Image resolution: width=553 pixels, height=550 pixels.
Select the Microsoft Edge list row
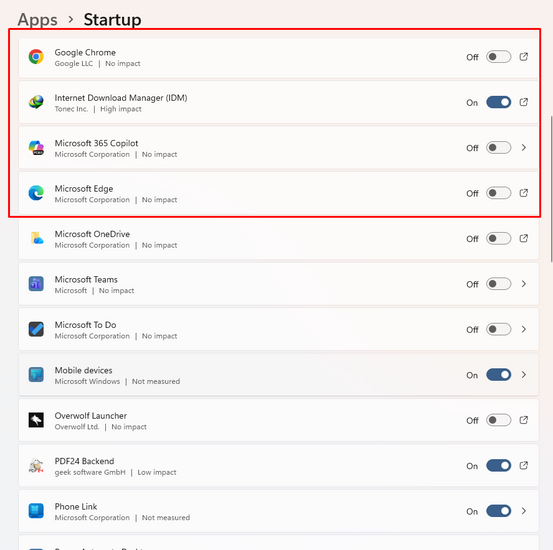[279, 193]
